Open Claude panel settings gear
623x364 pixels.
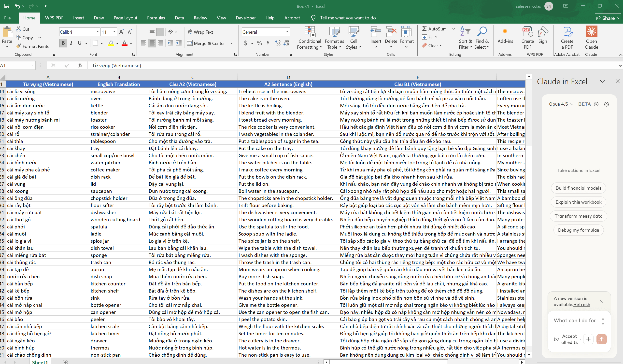pos(606,104)
